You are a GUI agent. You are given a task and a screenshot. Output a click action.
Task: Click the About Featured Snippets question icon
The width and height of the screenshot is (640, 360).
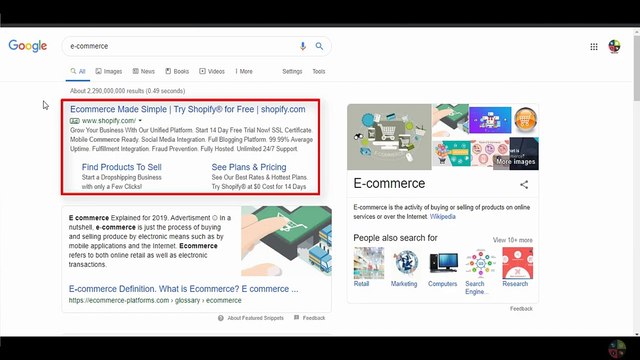point(221,318)
